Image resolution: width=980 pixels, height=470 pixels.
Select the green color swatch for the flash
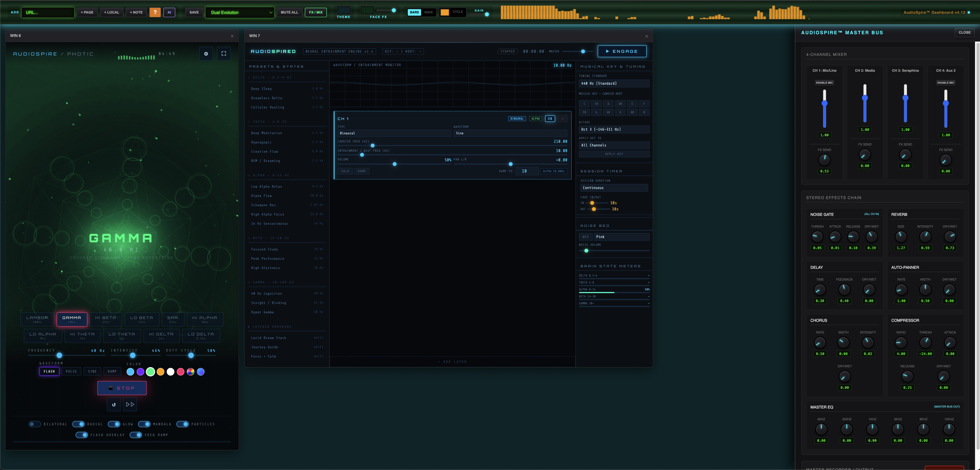click(150, 372)
